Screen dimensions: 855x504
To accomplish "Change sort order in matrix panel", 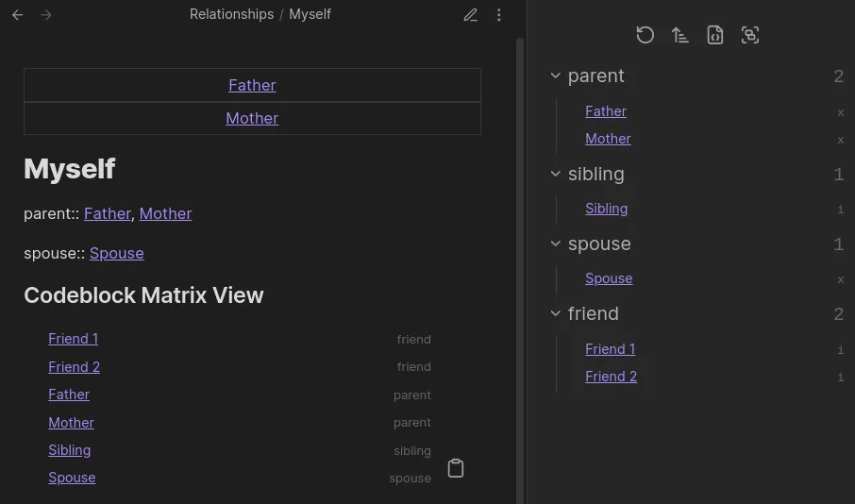I will tap(680, 35).
